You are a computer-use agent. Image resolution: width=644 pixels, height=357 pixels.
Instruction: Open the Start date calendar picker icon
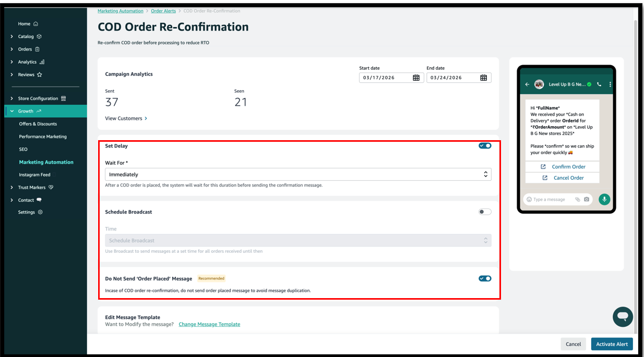(416, 78)
